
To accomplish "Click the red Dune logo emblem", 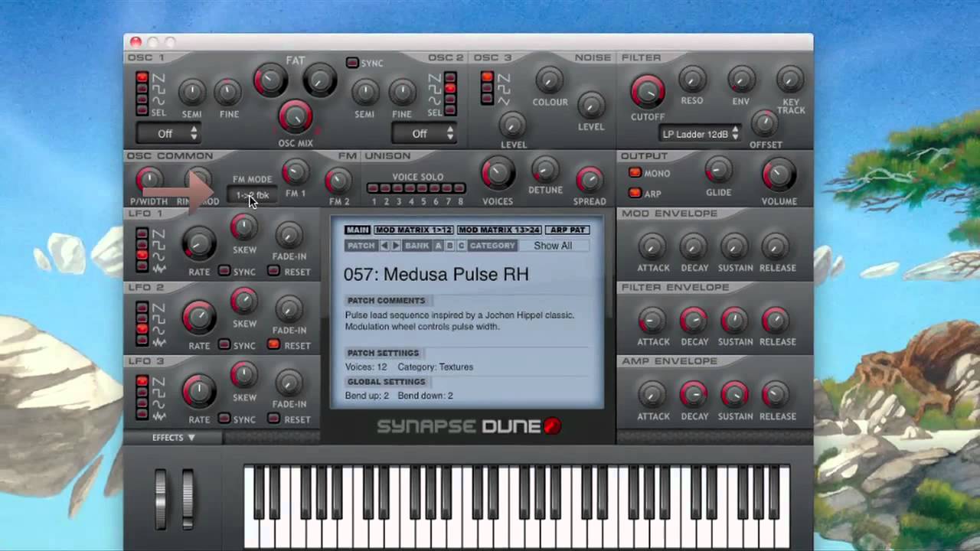I will click(553, 426).
